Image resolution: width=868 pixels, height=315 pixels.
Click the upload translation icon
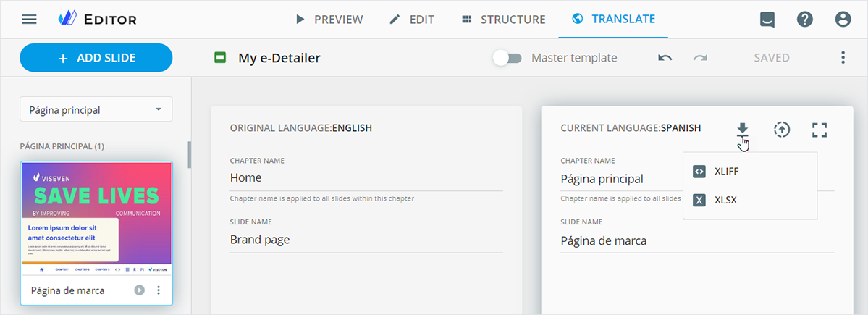[781, 129]
